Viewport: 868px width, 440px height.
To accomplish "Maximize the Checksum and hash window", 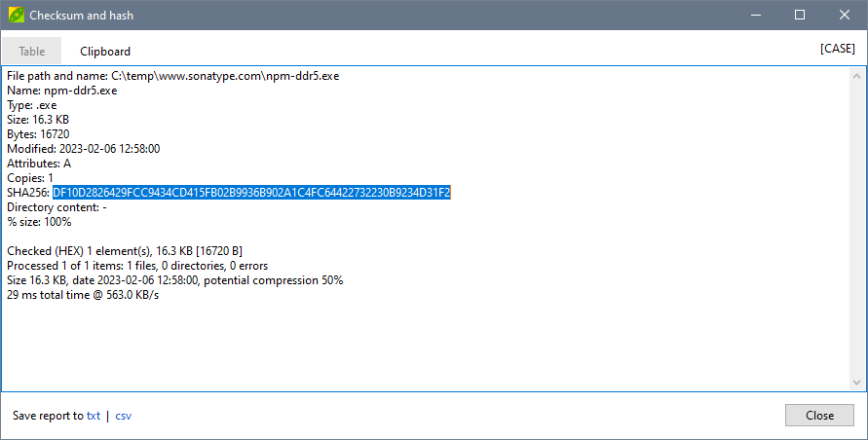I will coord(800,16).
